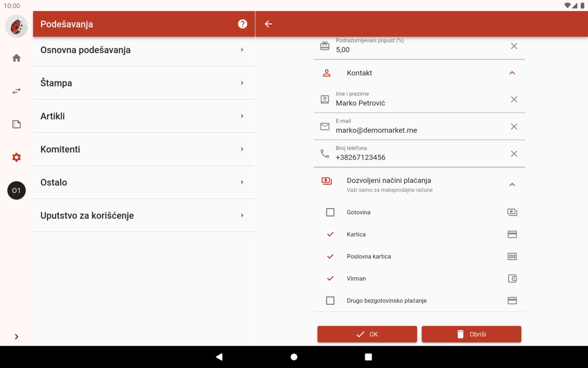Go to Home from sidebar
This screenshot has height=368, width=588.
17,58
